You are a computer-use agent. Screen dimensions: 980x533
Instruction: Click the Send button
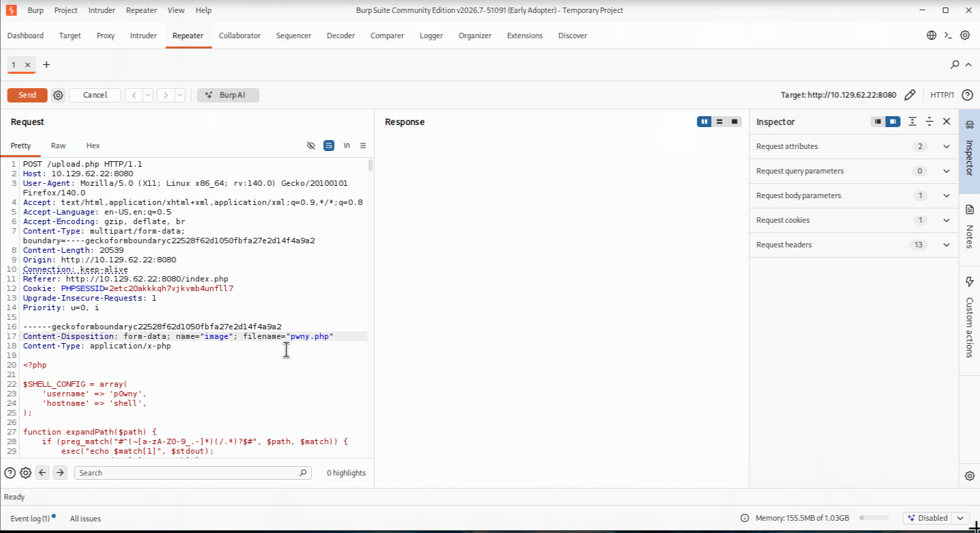[27, 95]
